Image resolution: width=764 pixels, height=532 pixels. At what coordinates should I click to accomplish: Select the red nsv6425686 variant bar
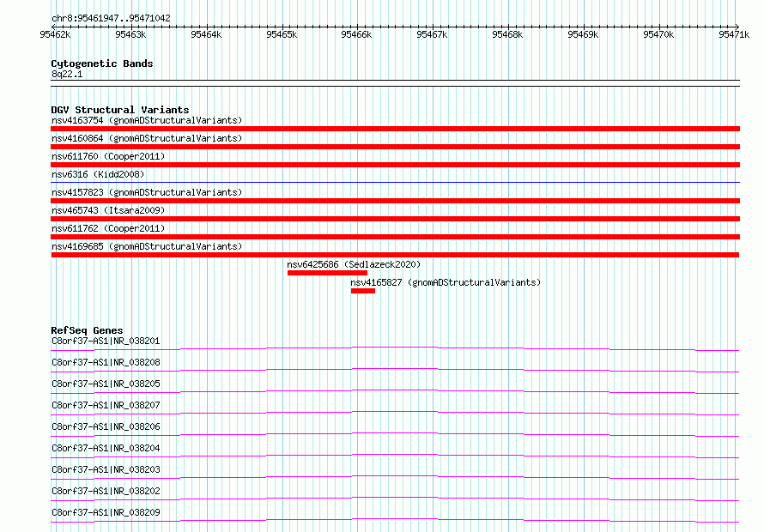(327, 273)
